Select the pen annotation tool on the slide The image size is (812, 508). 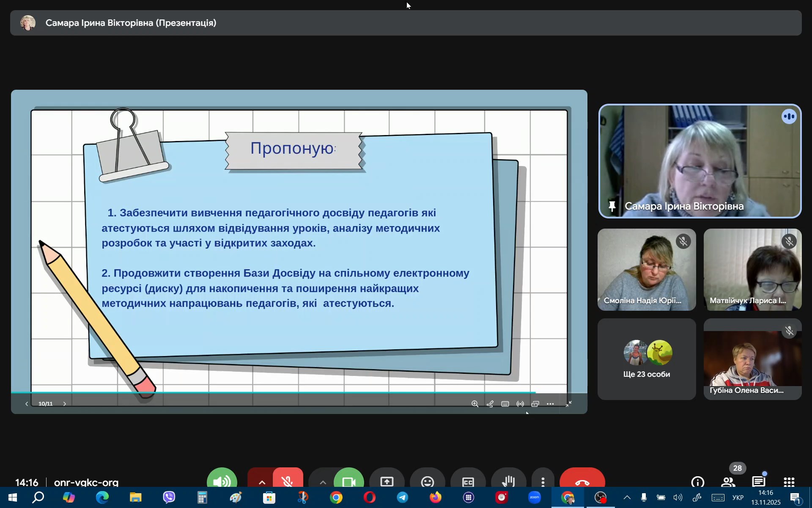[490, 404]
